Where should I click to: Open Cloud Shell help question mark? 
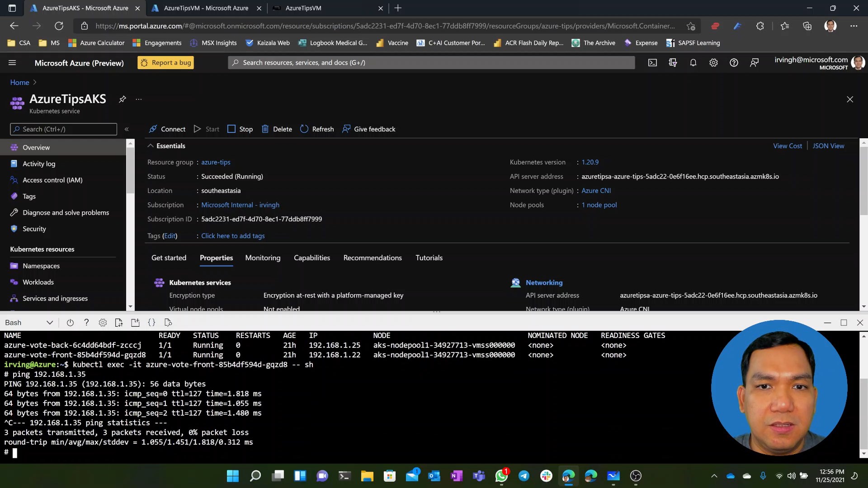pos(86,323)
